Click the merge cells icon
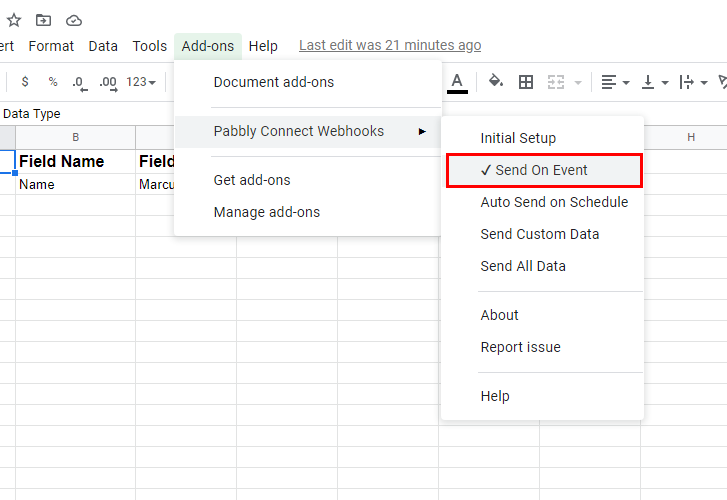The image size is (727, 500). coord(555,82)
